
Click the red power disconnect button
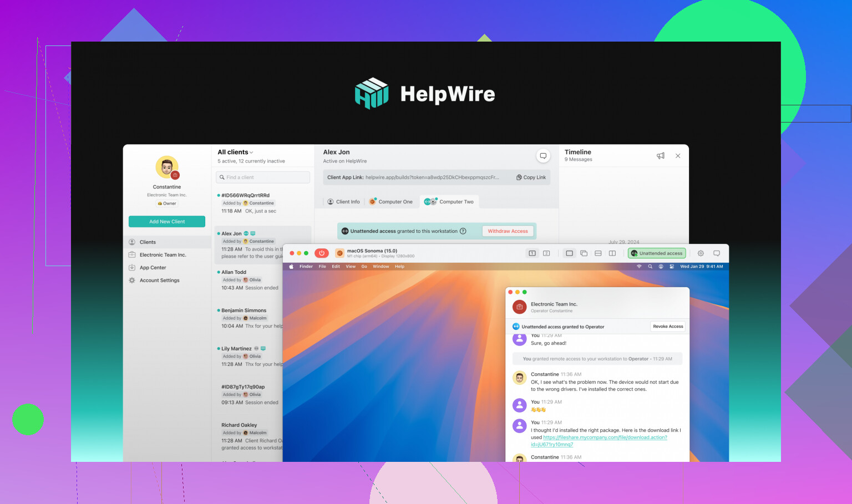[322, 253]
